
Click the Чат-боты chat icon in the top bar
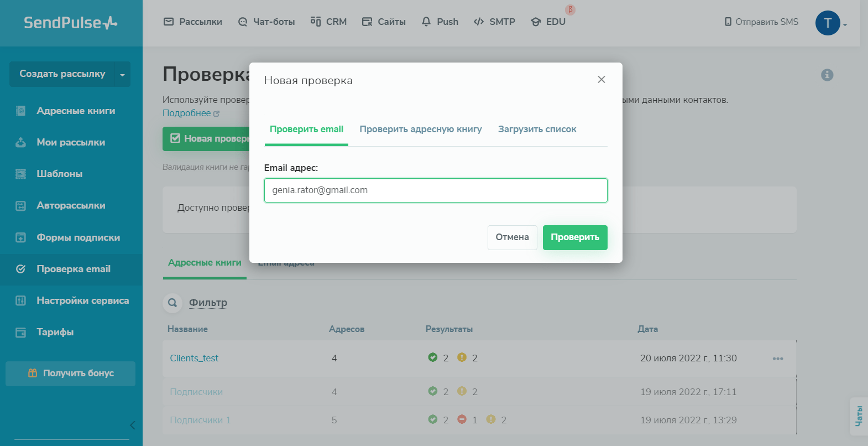point(243,22)
